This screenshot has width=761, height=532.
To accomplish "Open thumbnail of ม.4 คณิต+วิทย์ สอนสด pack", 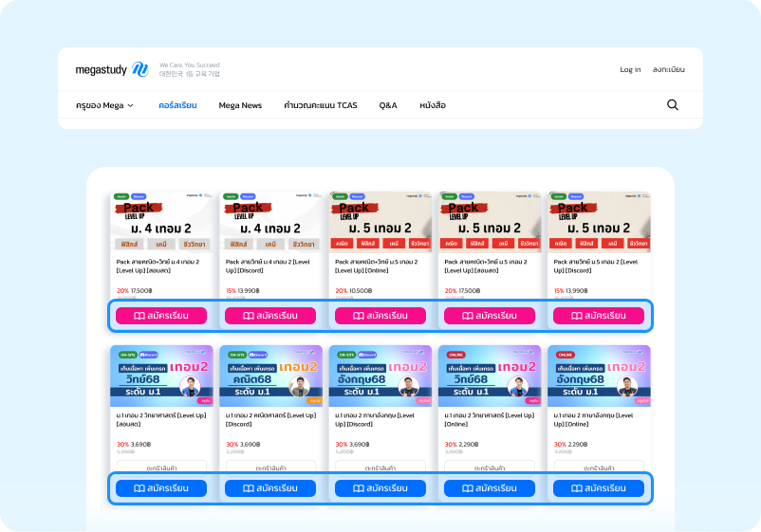I will click(x=161, y=222).
